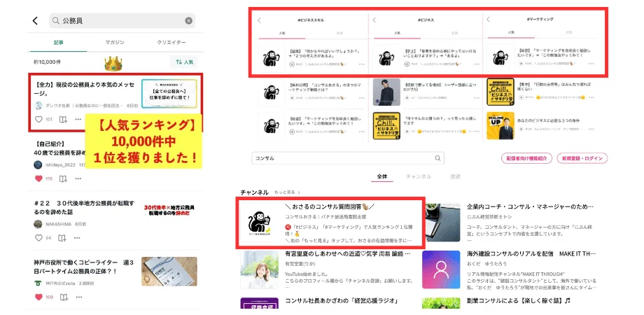Click the 公務員 search field
This screenshot has height=315, width=644.
(122, 20)
